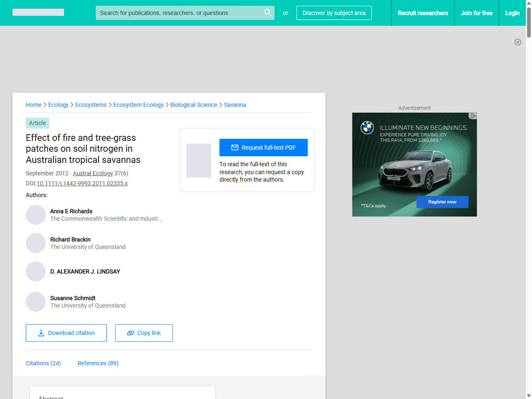Open the Login page
This screenshot has height=399, width=532.
point(512,13)
